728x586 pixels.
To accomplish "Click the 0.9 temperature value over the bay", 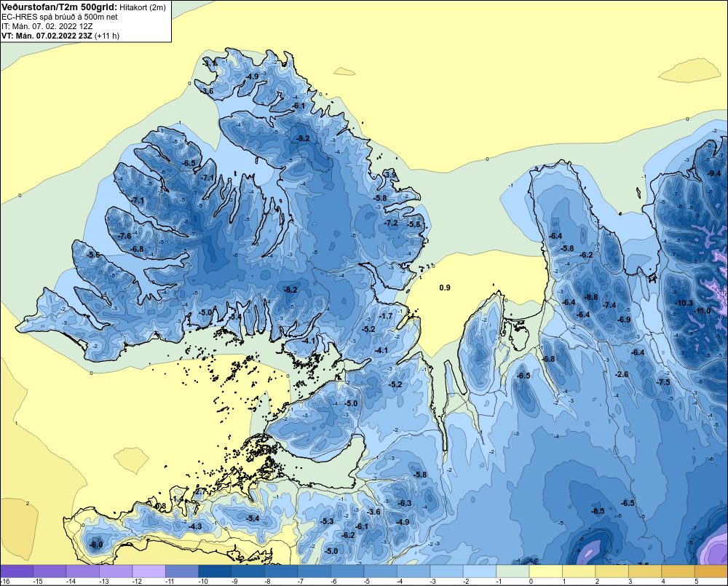I will click(x=445, y=288).
